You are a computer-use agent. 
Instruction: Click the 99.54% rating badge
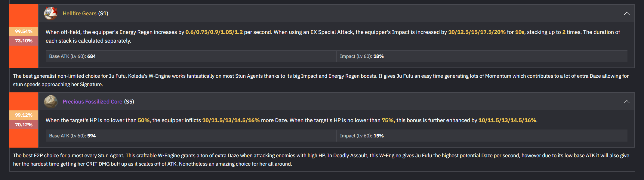coord(24,31)
